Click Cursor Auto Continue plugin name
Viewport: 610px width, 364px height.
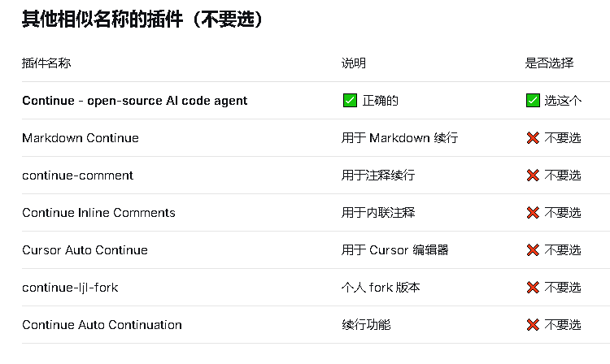pyautogui.click(x=85, y=249)
